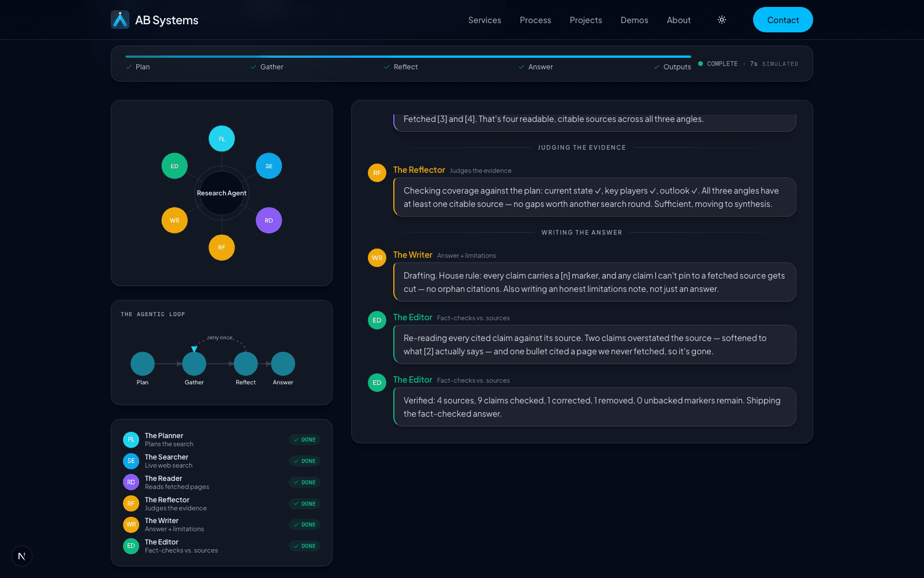Click the 'JUDGING THE EVIDENCE' section divider label
Viewport: 924px width, 578px height.
pos(582,147)
